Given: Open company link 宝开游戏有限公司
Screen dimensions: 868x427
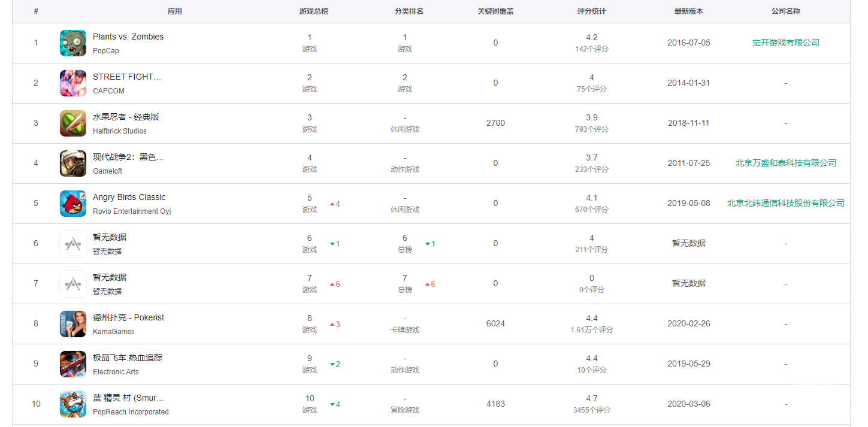Looking at the screenshot, I should (x=786, y=43).
